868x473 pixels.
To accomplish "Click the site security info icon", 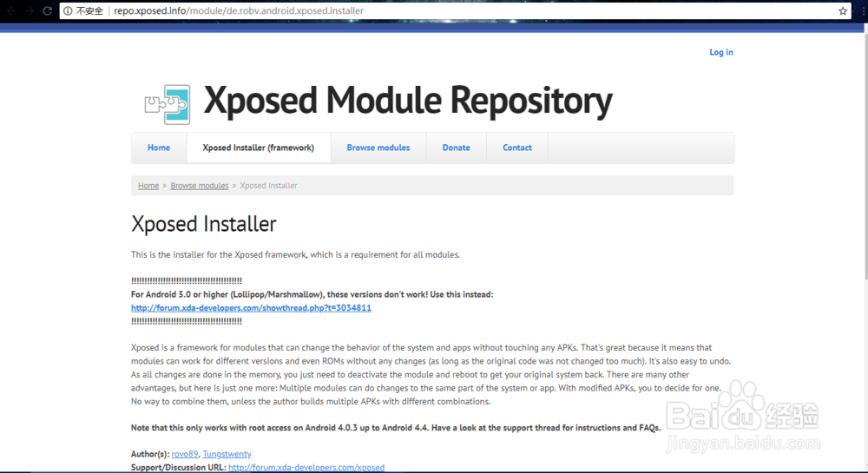I will (68, 10).
